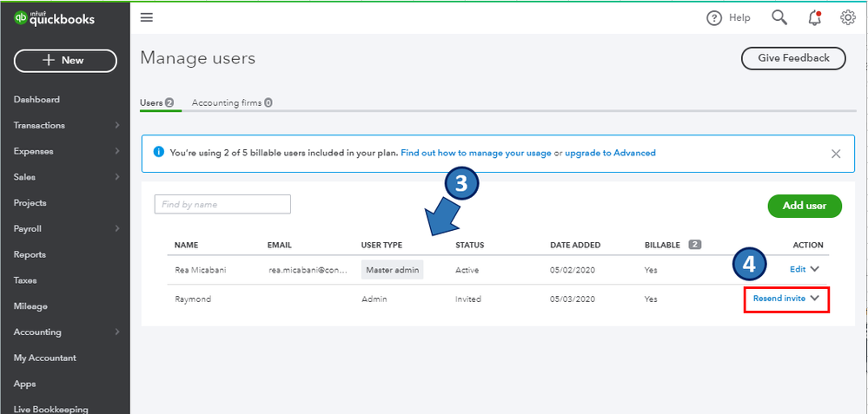This screenshot has width=868, height=414.
Task: Click the hamburger menu icon
Action: (146, 18)
